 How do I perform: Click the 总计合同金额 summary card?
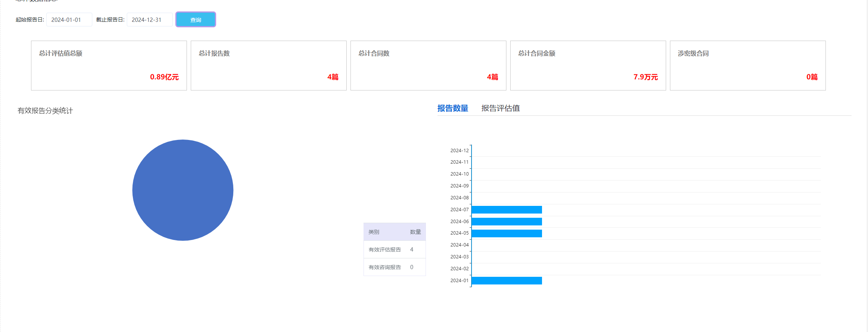(x=588, y=66)
